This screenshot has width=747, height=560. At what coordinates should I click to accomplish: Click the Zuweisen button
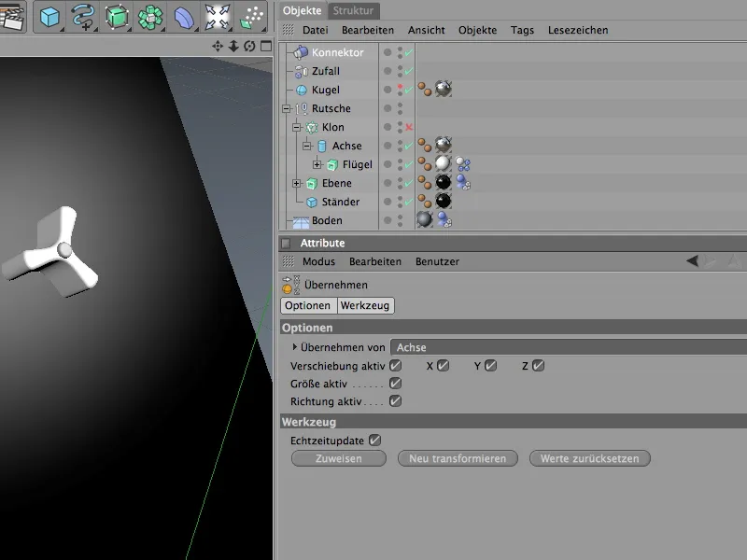pos(339,458)
